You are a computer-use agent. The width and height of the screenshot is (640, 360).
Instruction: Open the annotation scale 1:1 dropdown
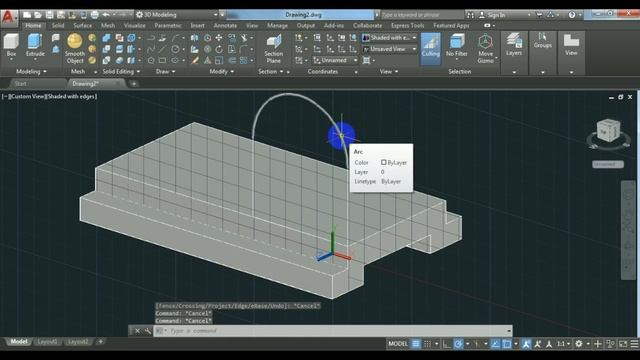point(564,344)
